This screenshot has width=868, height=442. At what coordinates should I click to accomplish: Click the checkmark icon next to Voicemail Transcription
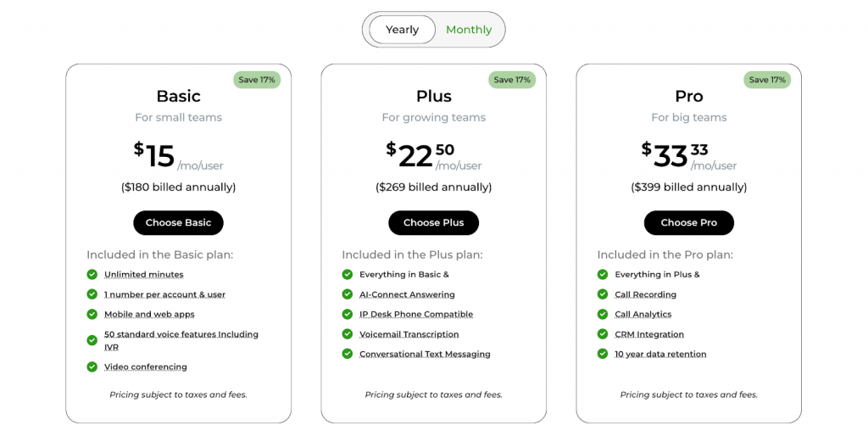pos(348,334)
